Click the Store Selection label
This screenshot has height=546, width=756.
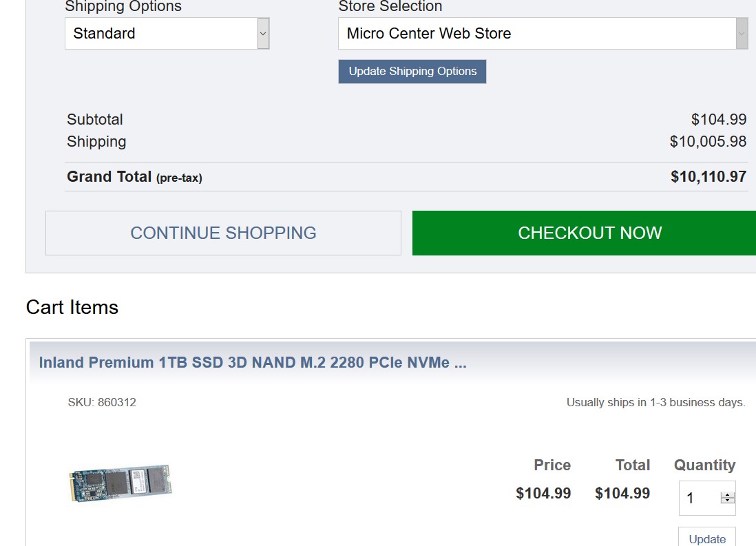tap(390, 7)
